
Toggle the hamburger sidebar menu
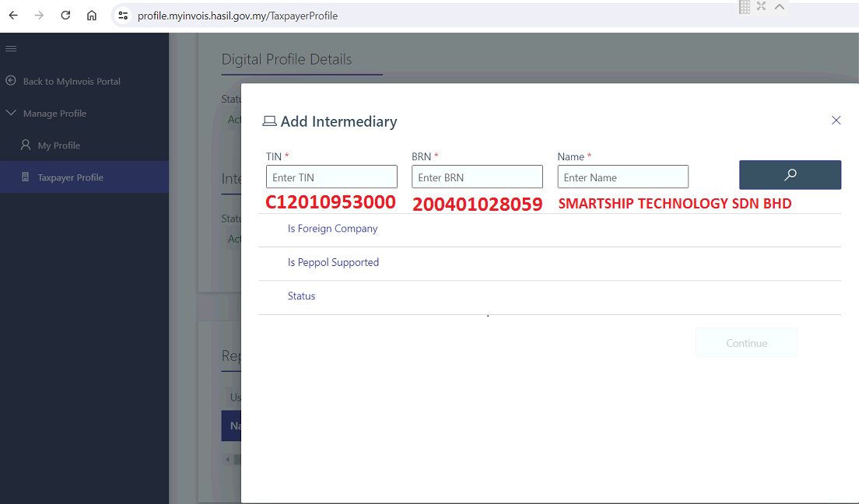11,49
